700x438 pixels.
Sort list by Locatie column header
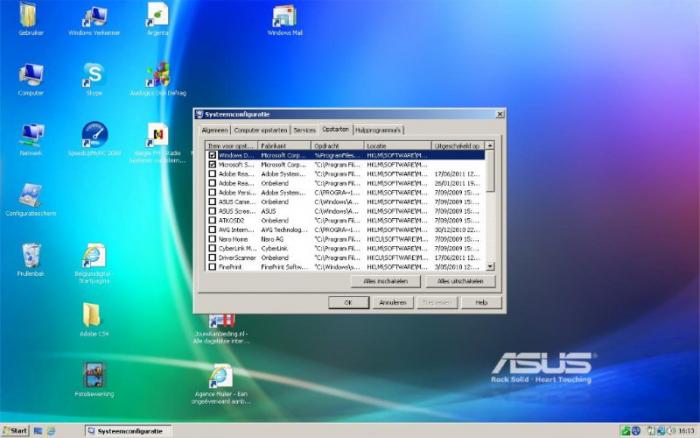pyautogui.click(x=397, y=146)
